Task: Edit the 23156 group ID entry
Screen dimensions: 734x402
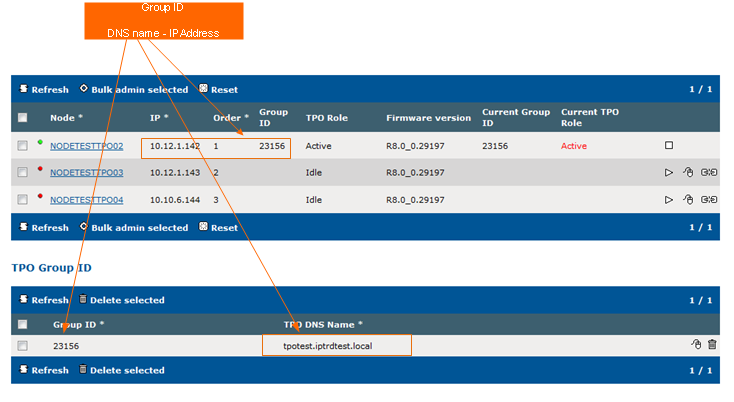Action: [x=696, y=344]
